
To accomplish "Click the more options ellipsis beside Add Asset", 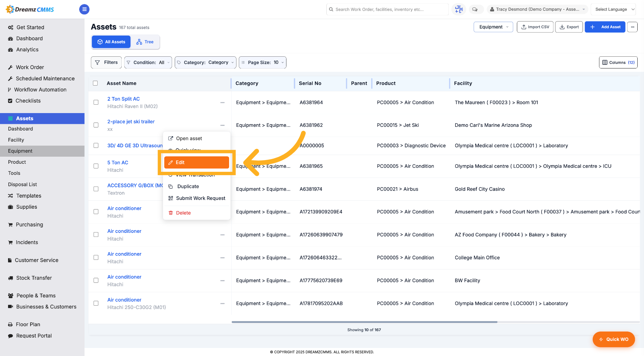I will (632, 27).
